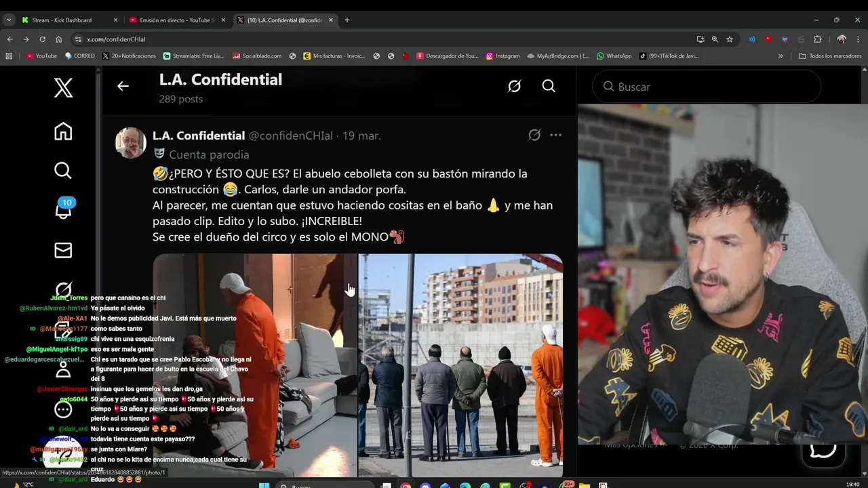868x488 pixels.
Task: Open Streamlabs bookmark
Action: [x=193, y=56]
